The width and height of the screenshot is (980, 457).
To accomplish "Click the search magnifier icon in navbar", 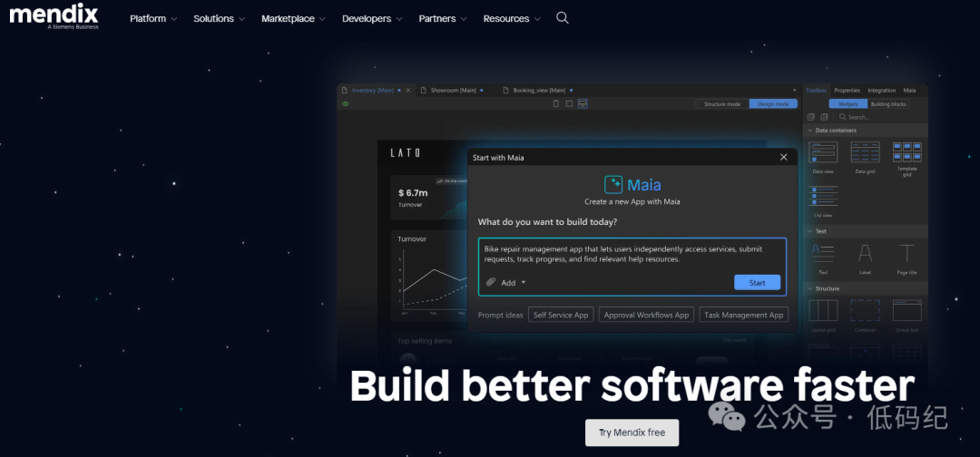I will pos(562,18).
